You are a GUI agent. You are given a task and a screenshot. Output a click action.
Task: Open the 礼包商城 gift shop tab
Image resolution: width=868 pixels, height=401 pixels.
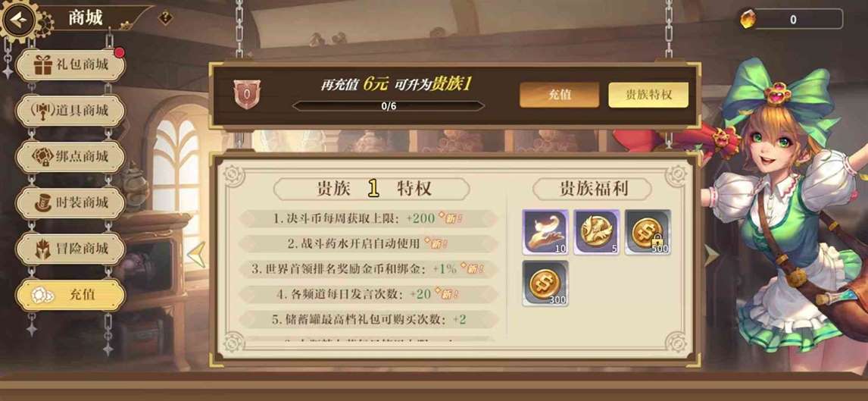[71, 64]
